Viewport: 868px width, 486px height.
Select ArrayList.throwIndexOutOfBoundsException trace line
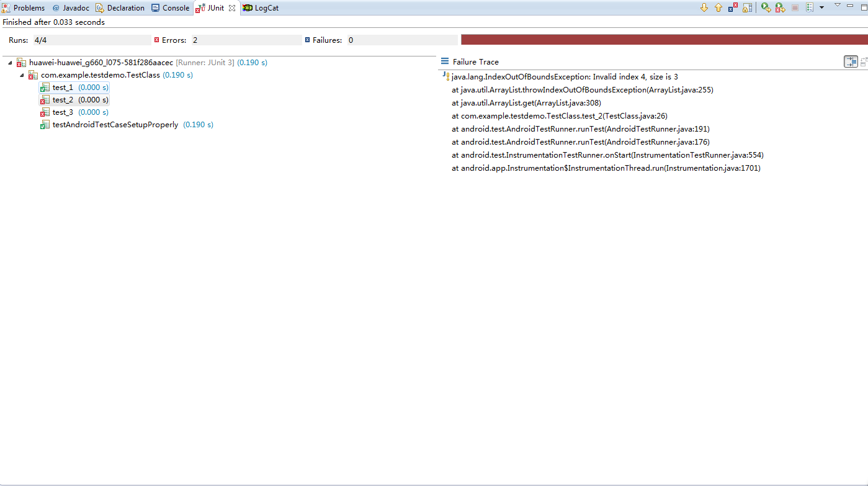point(583,90)
